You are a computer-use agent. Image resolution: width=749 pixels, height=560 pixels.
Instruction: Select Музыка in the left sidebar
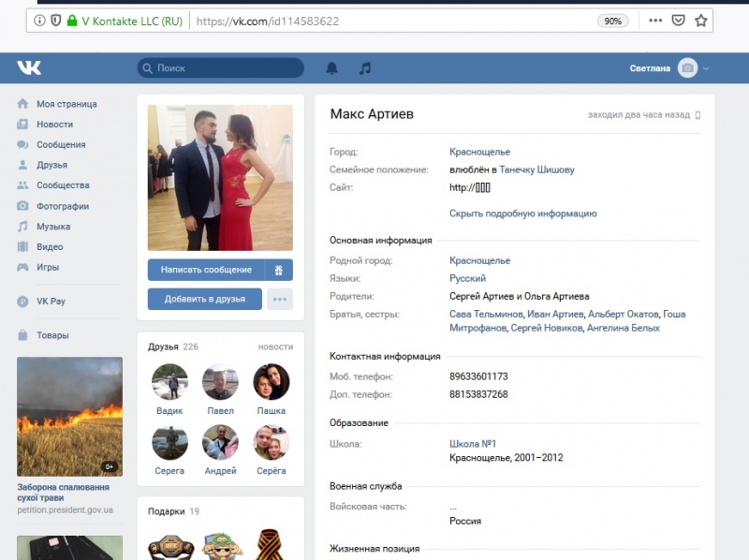pyautogui.click(x=53, y=227)
